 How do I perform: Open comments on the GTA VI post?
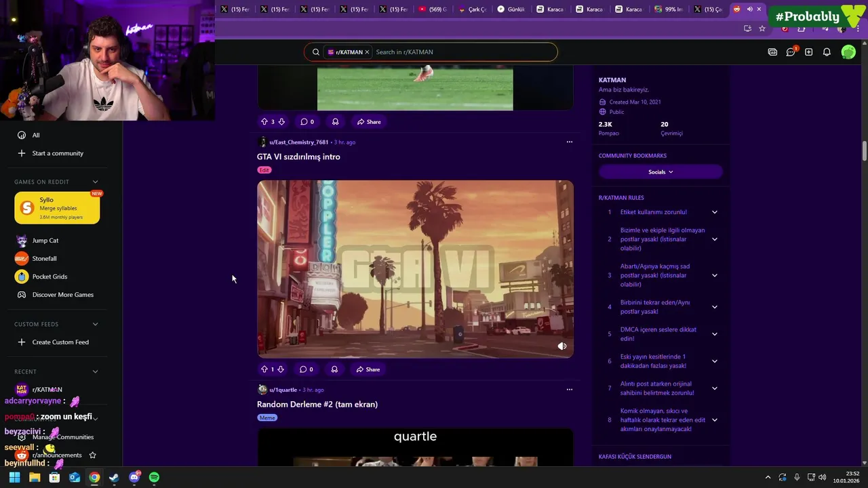(307, 369)
